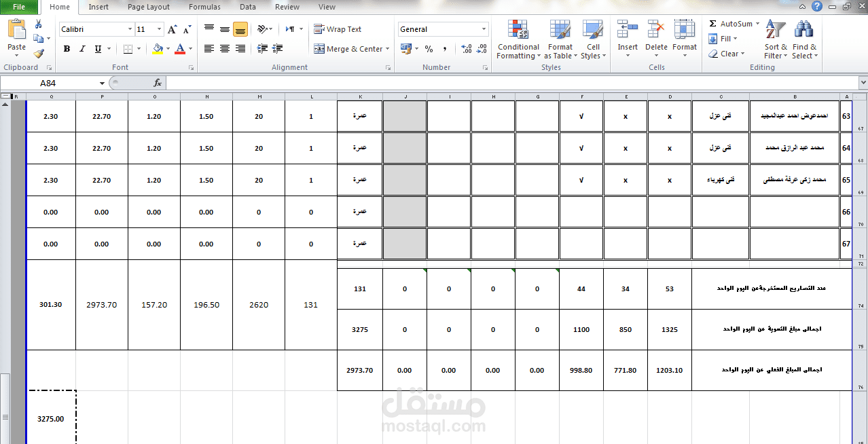Apply Comma Style number format
868x444 pixels.
coord(445,49)
